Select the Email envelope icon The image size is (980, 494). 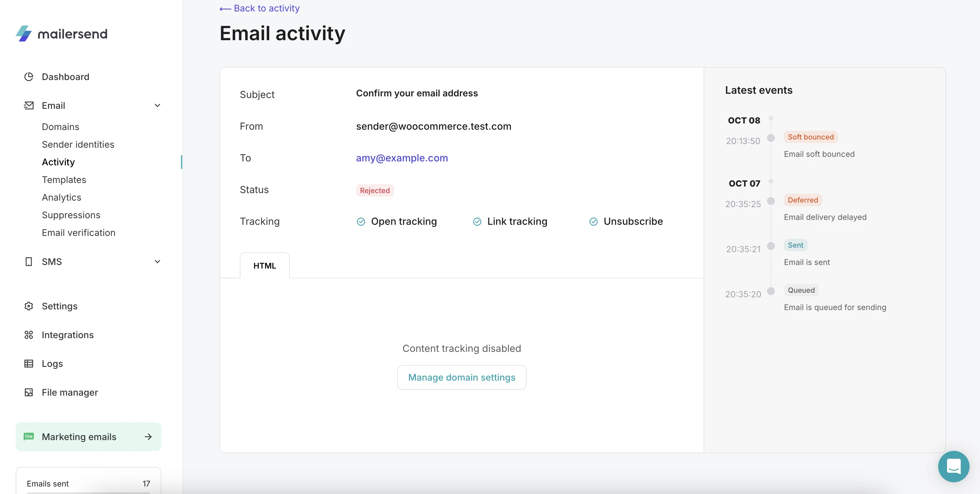click(x=28, y=105)
